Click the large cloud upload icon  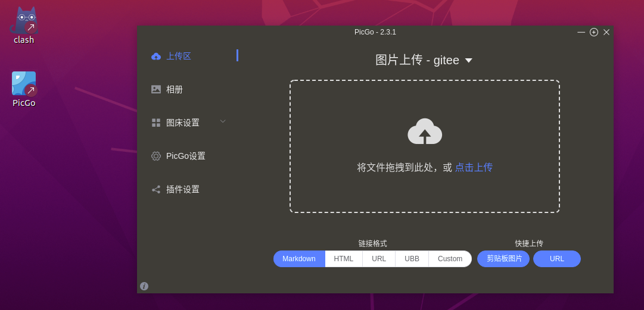(425, 131)
